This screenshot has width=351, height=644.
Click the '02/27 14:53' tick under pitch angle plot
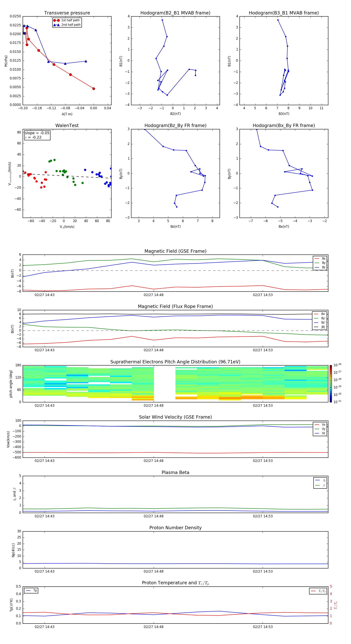[x=262, y=406]
